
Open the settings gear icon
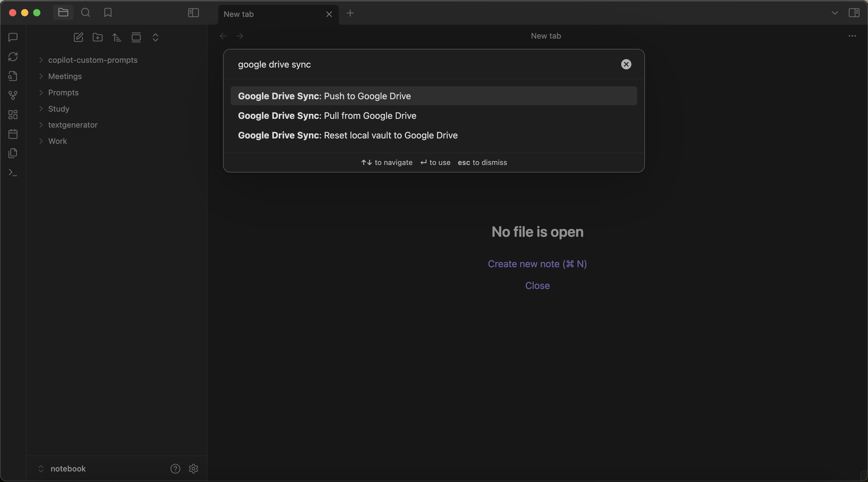pyautogui.click(x=193, y=468)
